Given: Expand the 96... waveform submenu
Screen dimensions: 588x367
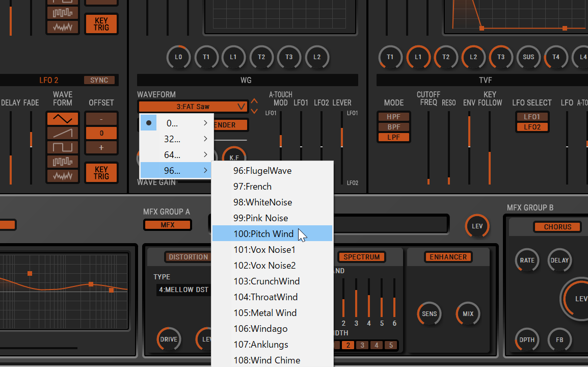Looking at the screenshot, I should click(177, 170).
